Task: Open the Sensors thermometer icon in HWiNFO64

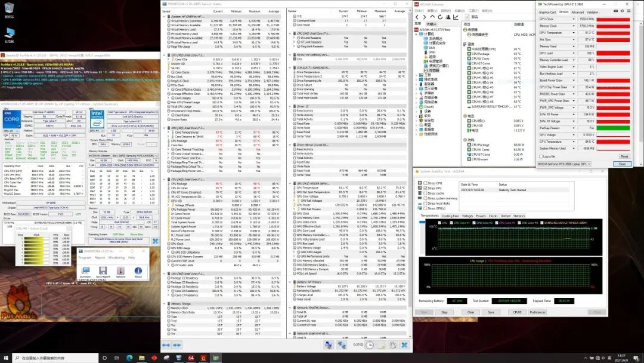Action: click(120, 269)
